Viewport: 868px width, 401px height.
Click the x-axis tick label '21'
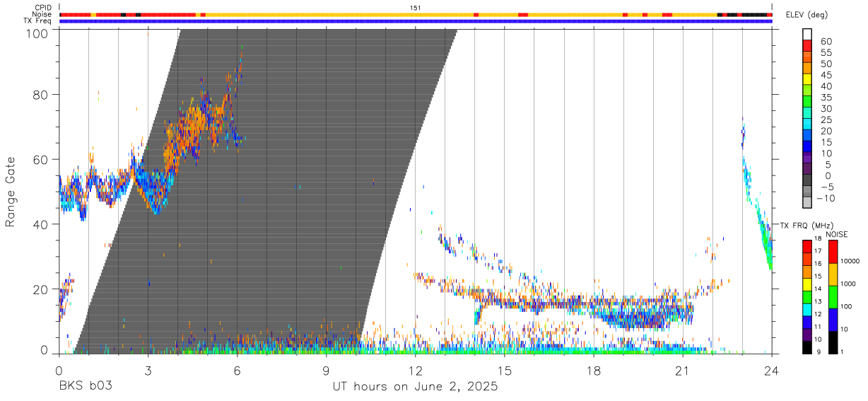click(x=682, y=371)
